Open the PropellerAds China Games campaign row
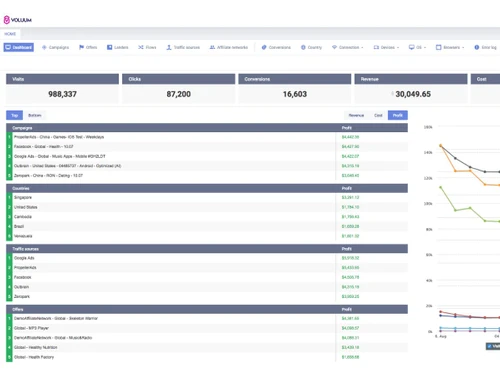This screenshot has width=500, height=375. 207,137
